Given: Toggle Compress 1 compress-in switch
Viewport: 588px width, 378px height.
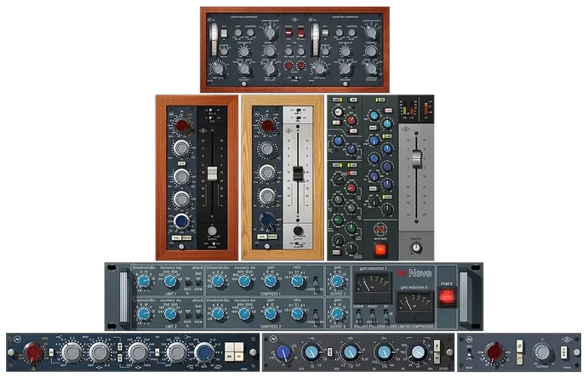Looking at the screenshot, I should 317,282.
